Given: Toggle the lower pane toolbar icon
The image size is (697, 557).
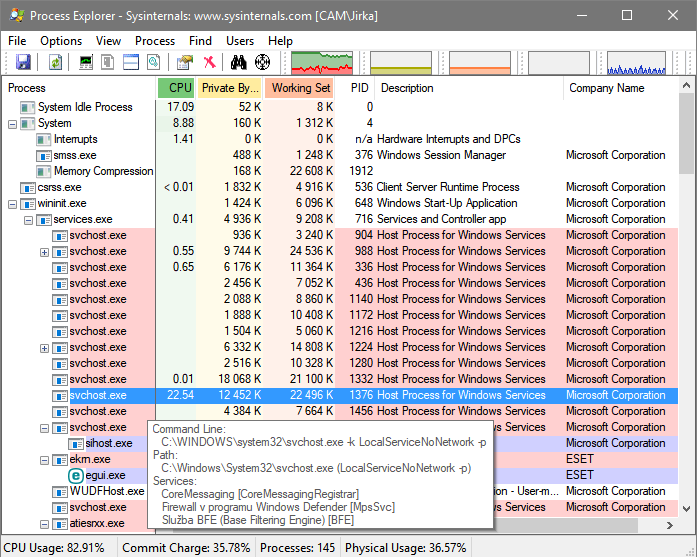Looking at the screenshot, I should coord(131,62).
